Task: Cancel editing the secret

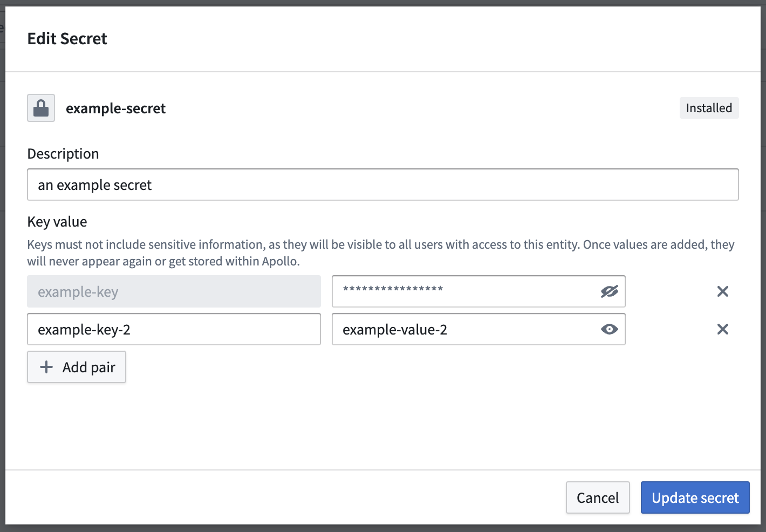Action: tap(598, 497)
